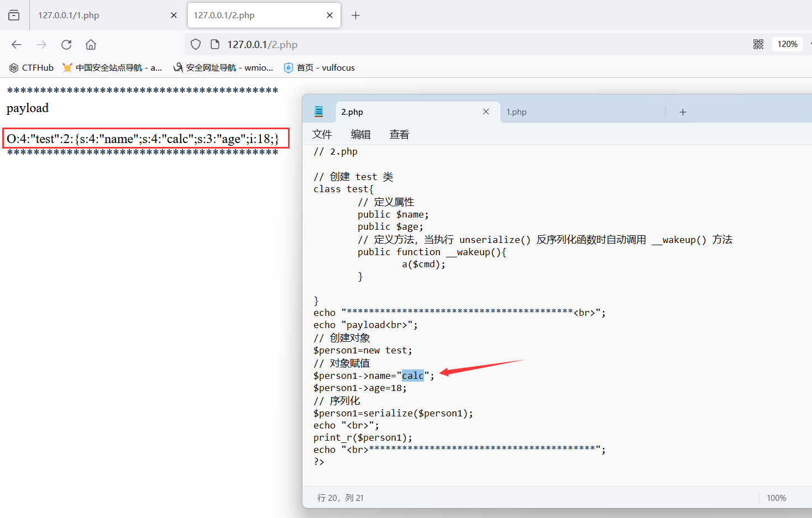Click the serialized payload output string
This screenshot has height=518, width=812.
click(143, 139)
